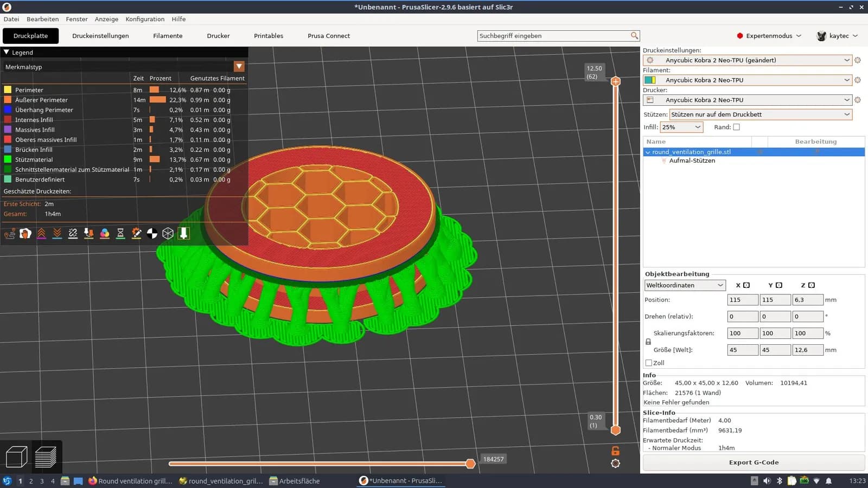Open Firefox Round ventilation grill taskbar item
Screen dimensions: 868x488
(130, 481)
